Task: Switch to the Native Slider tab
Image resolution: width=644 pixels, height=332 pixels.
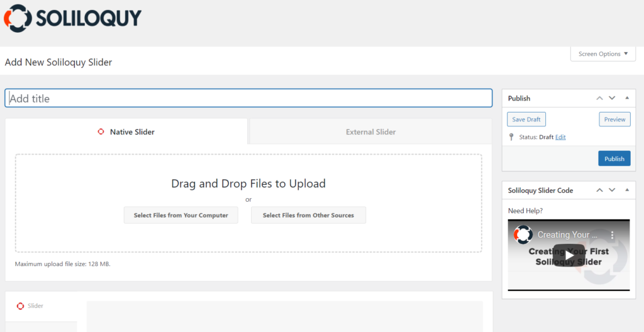Action: [126, 132]
